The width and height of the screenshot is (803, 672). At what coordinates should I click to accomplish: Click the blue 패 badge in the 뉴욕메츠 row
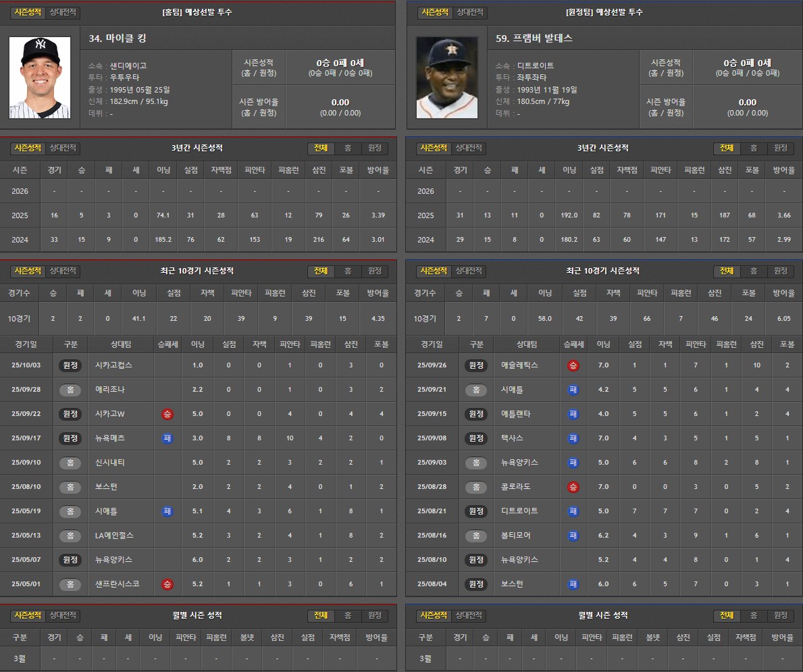pyautogui.click(x=167, y=438)
